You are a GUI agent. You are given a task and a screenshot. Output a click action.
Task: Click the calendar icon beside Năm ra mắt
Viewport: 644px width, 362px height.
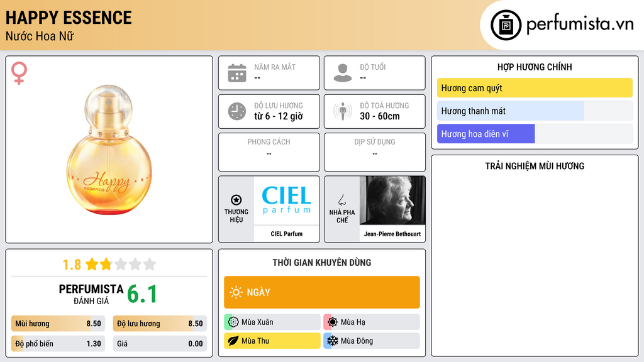237,73
